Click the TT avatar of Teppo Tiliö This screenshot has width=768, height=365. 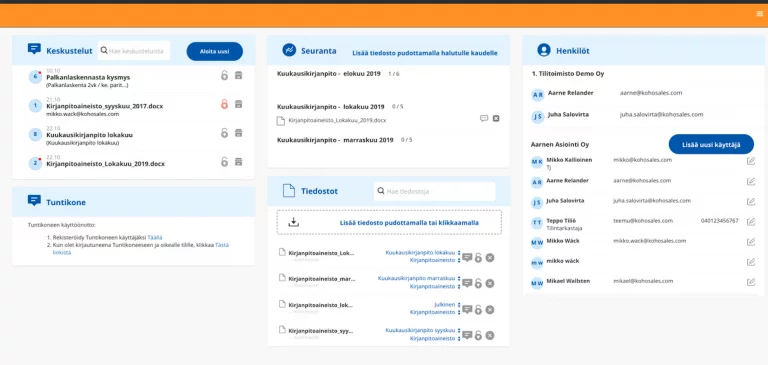537,223
